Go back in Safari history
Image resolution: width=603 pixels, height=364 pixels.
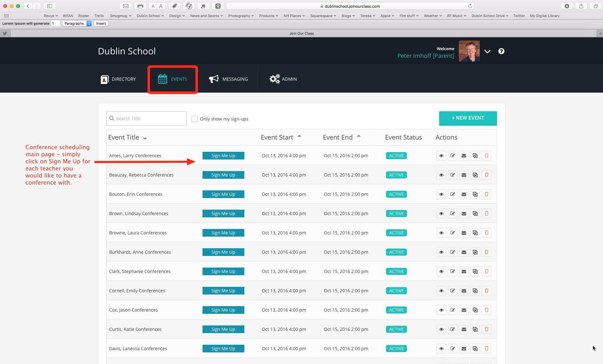coord(28,6)
